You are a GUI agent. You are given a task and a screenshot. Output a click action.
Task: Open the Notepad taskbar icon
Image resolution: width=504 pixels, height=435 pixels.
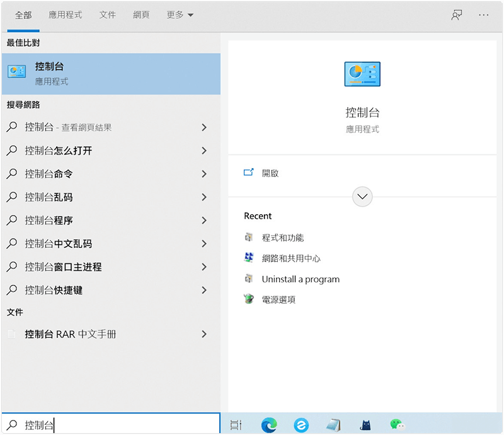point(333,425)
